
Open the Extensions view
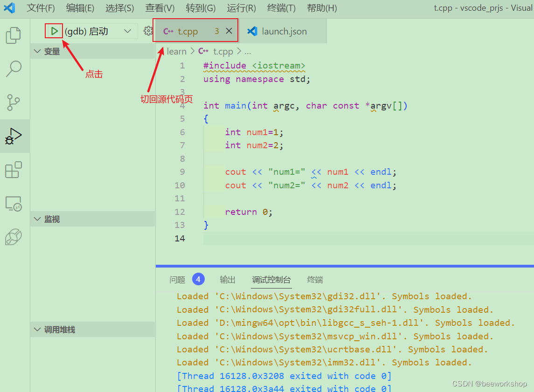coord(14,170)
